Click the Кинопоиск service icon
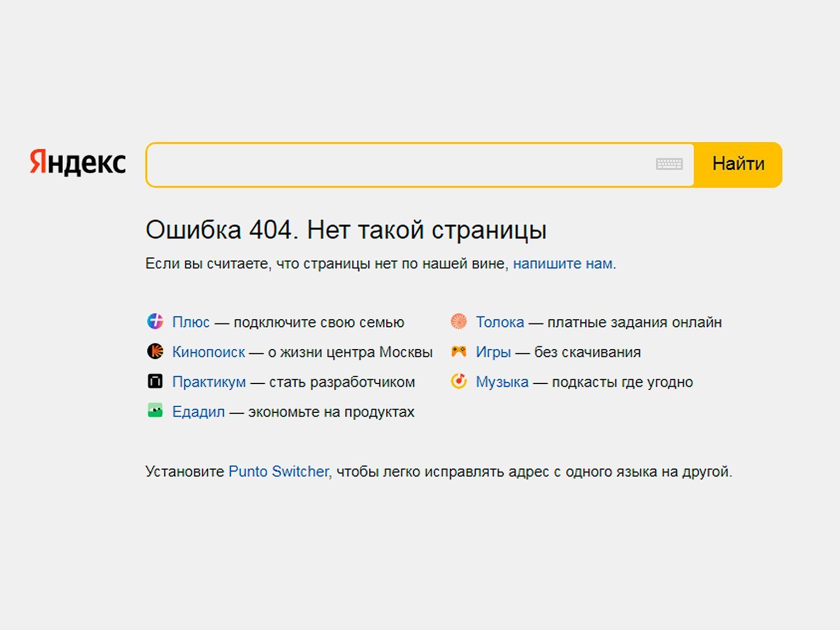The width and height of the screenshot is (840, 630). (155, 351)
